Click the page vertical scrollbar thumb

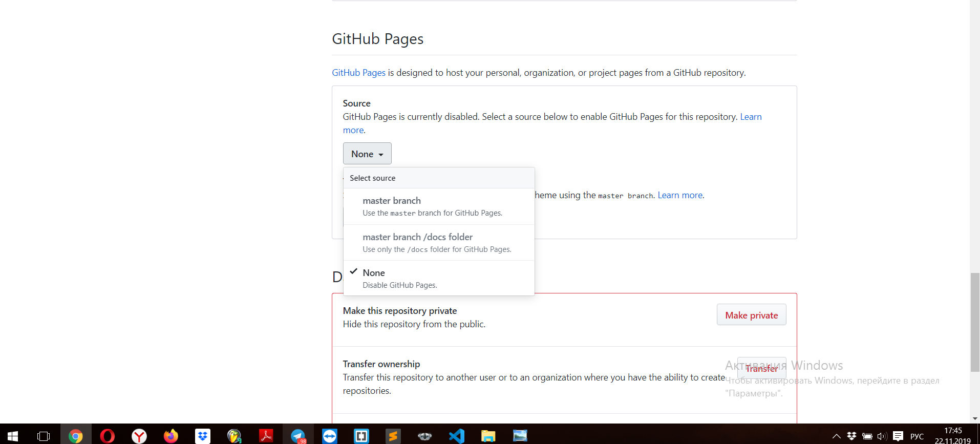pos(975,323)
